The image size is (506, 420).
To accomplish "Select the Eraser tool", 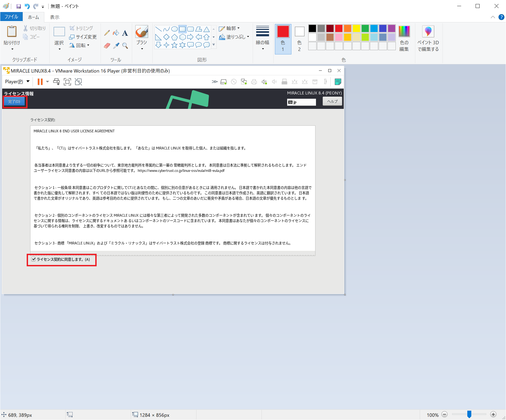I will 107,46.
